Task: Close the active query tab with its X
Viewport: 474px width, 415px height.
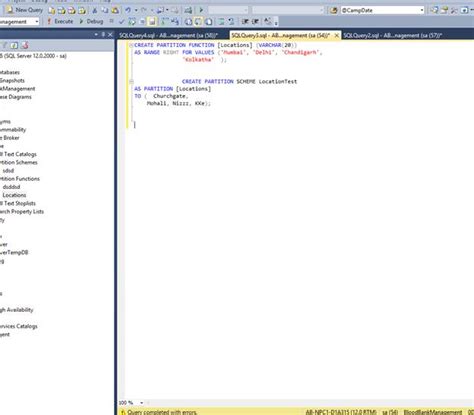Action: tap(337, 35)
